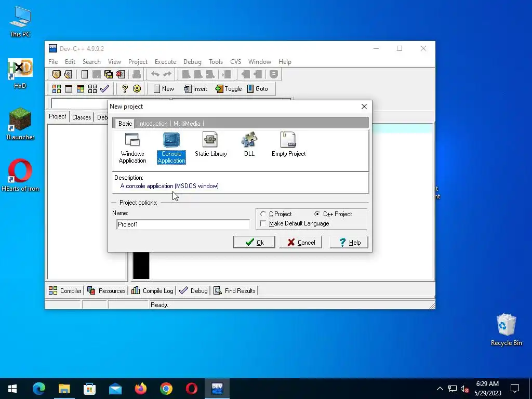Select the TLauncher desktop shortcut
This screenshot has height=399, width=532.
[20, 124]
